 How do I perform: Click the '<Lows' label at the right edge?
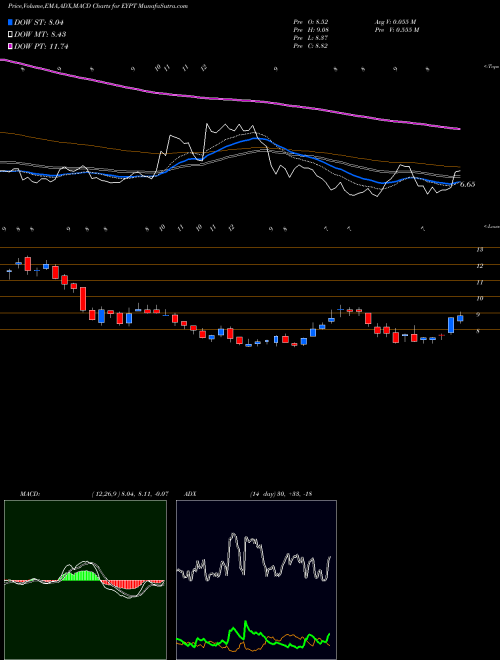[x=492, y=226]
